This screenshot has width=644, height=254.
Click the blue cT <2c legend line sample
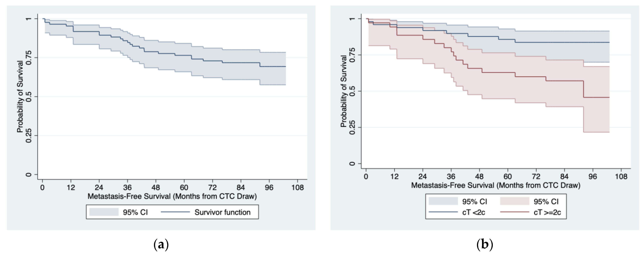click(443, 212)
